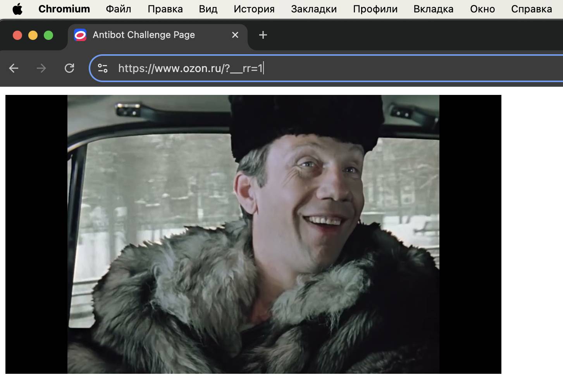View site information icon in address bar
563x392 pixels.
[103, 69]
